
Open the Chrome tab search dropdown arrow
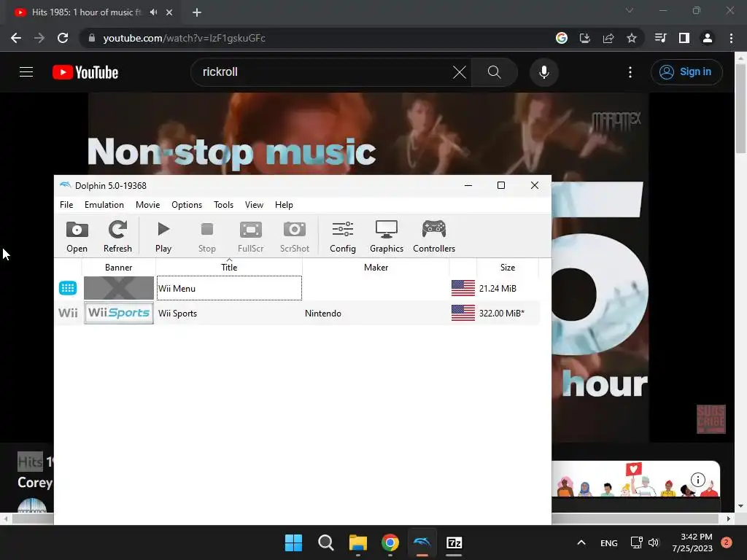click(630, 10)
